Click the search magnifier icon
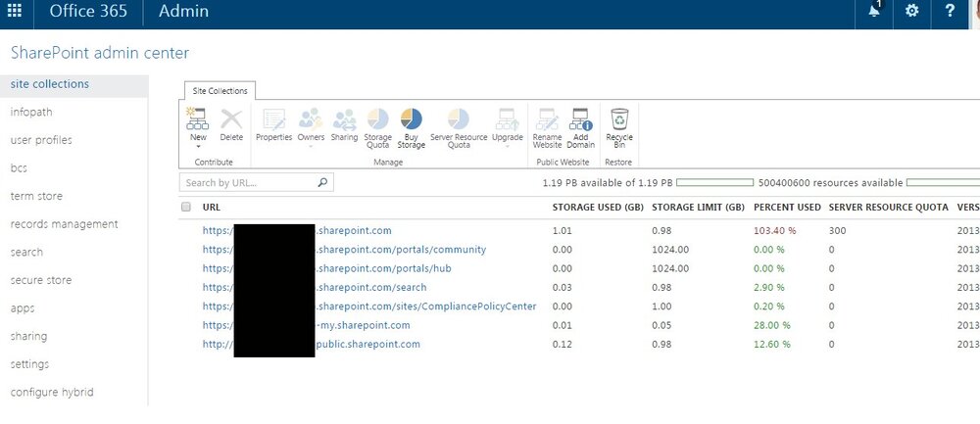The width and height of the screenshot is (980, 424). click(x=322, y=182)
